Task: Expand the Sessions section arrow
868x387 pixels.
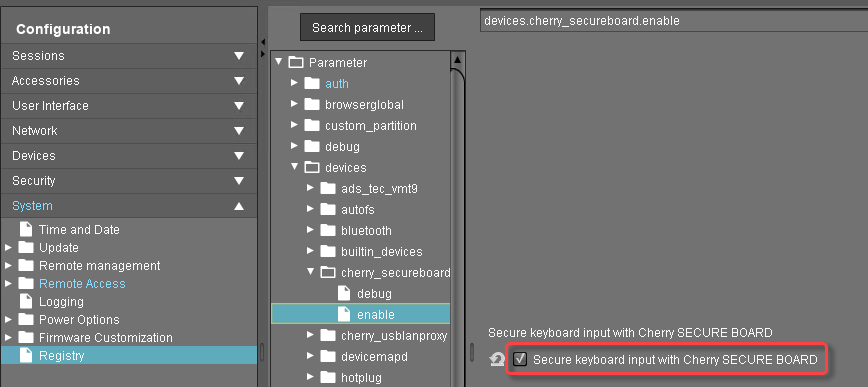Action: coord(239,56)
